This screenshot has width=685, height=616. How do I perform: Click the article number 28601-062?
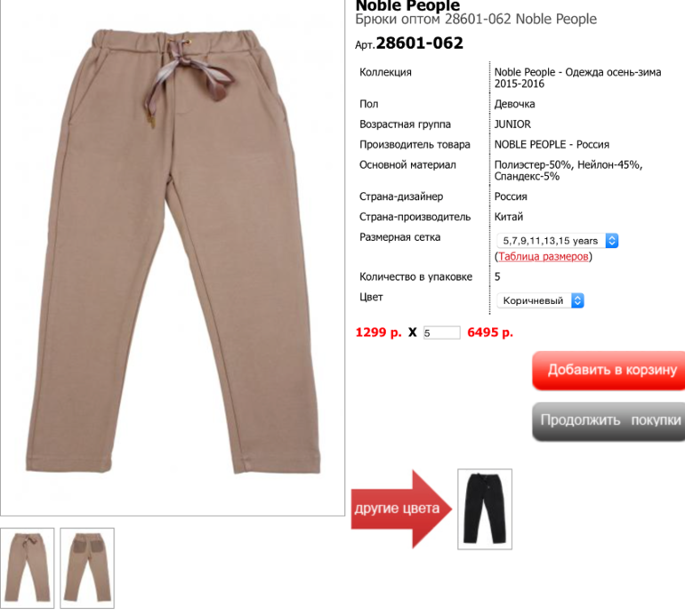tap(419, 43)
